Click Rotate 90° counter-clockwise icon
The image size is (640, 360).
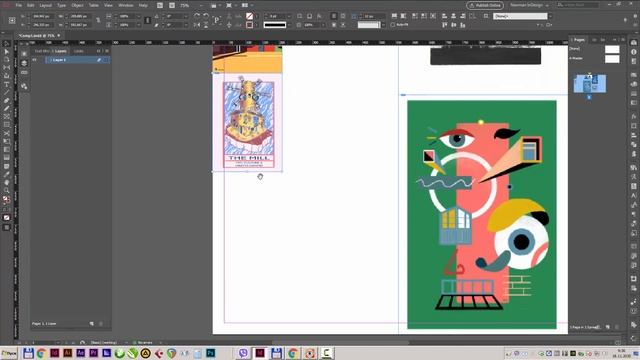pyautogui.click(x=206, y=16)
